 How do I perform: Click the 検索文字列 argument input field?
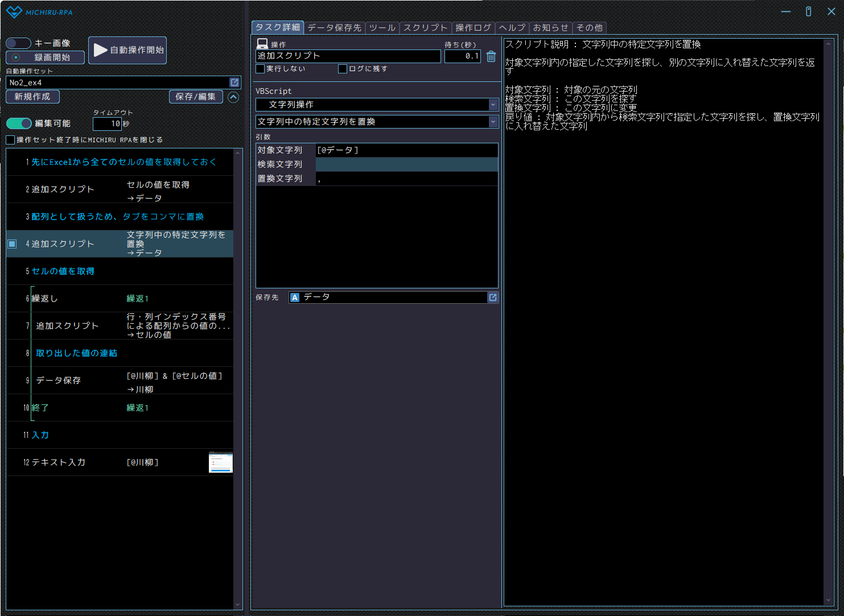[406, 164]
